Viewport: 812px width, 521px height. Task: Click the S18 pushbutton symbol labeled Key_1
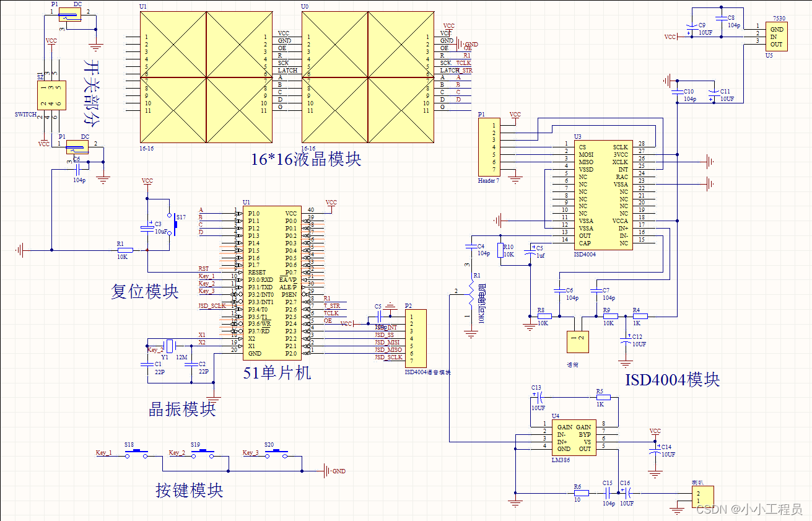(136, 453)
